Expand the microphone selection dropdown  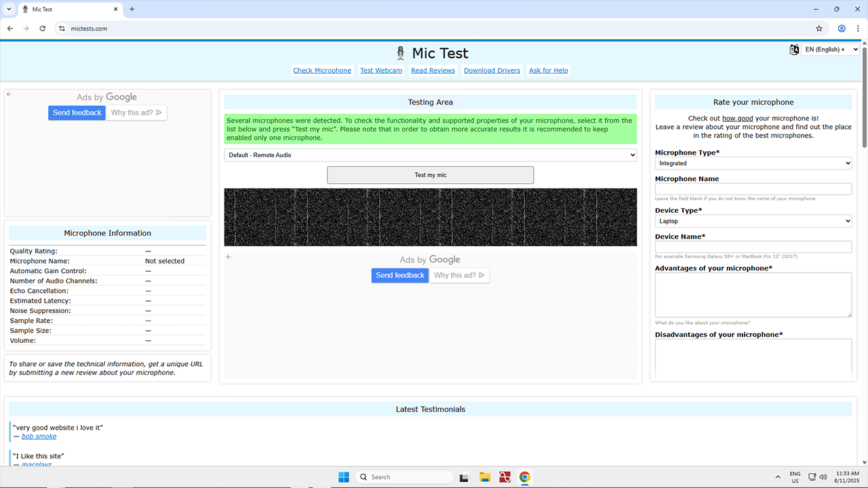coord(430,155)
